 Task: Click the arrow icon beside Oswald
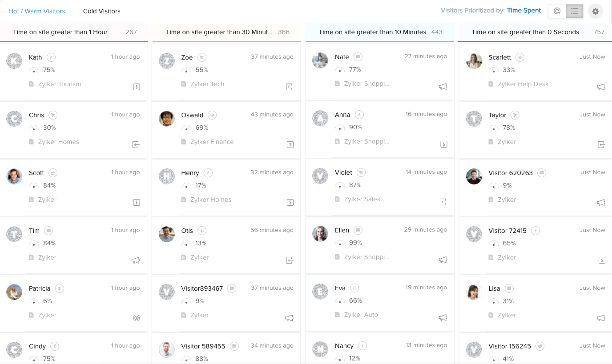tap(212, 115)
